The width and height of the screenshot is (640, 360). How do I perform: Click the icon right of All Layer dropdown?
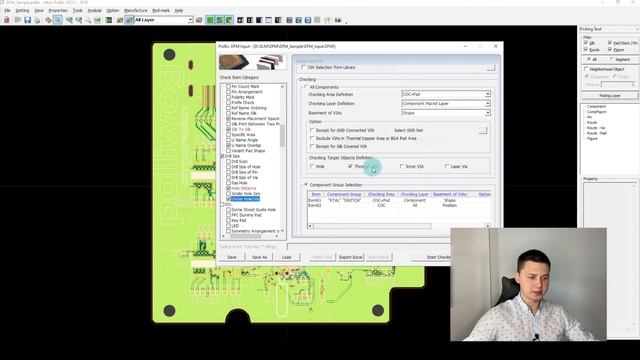(199, 20)
